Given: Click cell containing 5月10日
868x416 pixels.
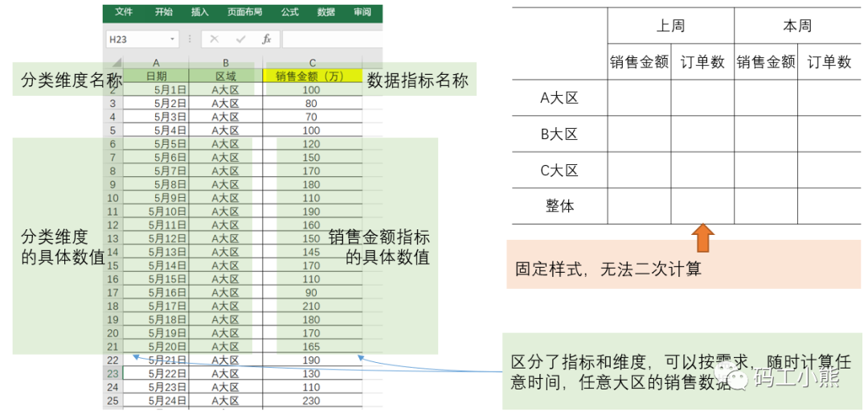Looking at the screenshot, I should click(x=156, y=211).
